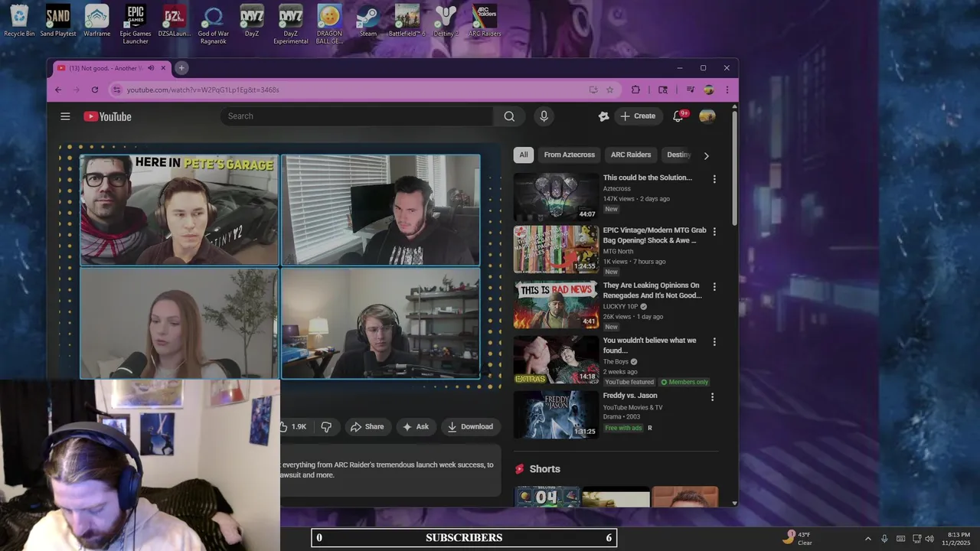Show more filter chips with right arrow
This screenshot has width=980, height=551.
click(706, 155)
